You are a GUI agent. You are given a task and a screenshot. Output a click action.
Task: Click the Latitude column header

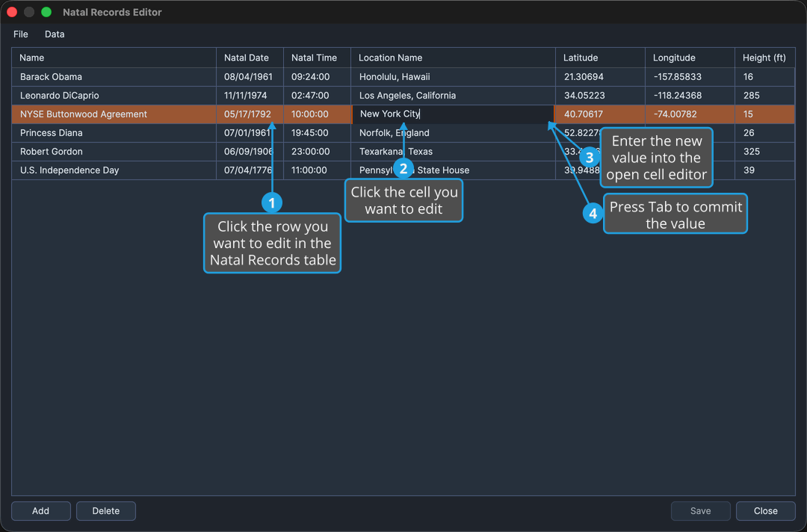pyautogui.click(x=600, y=58)
